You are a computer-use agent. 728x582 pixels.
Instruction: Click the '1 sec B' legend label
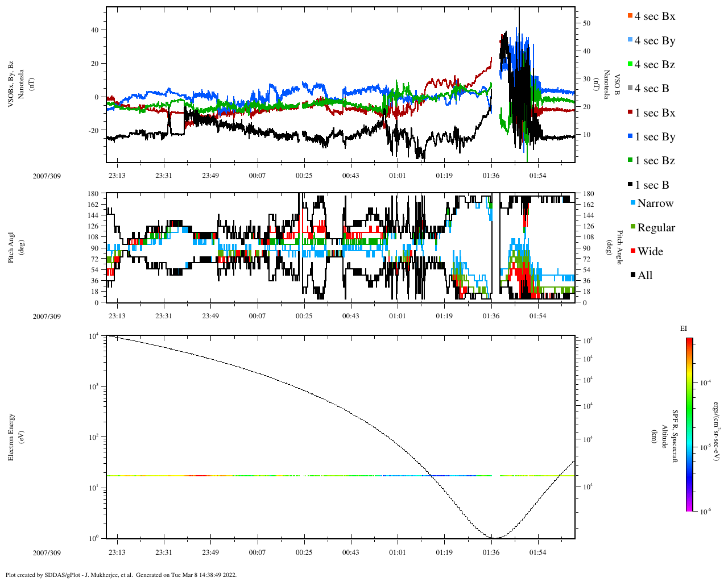pos(652,185)
